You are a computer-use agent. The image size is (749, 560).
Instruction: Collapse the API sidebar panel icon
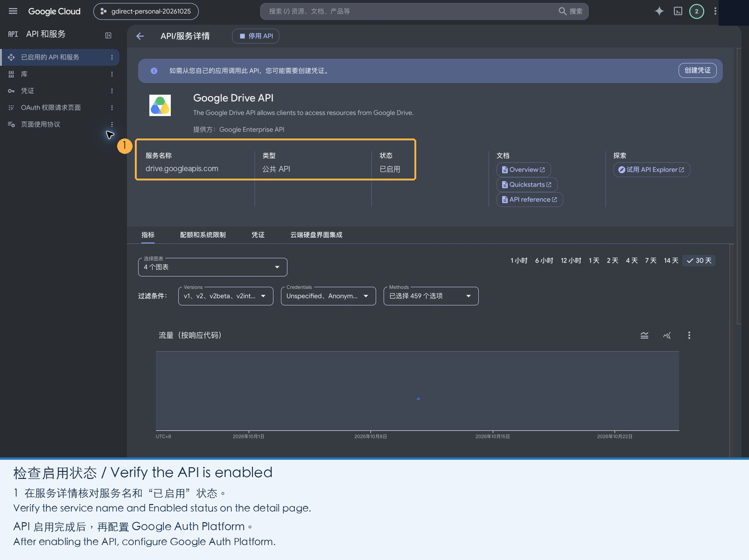[x=108, y=35]
